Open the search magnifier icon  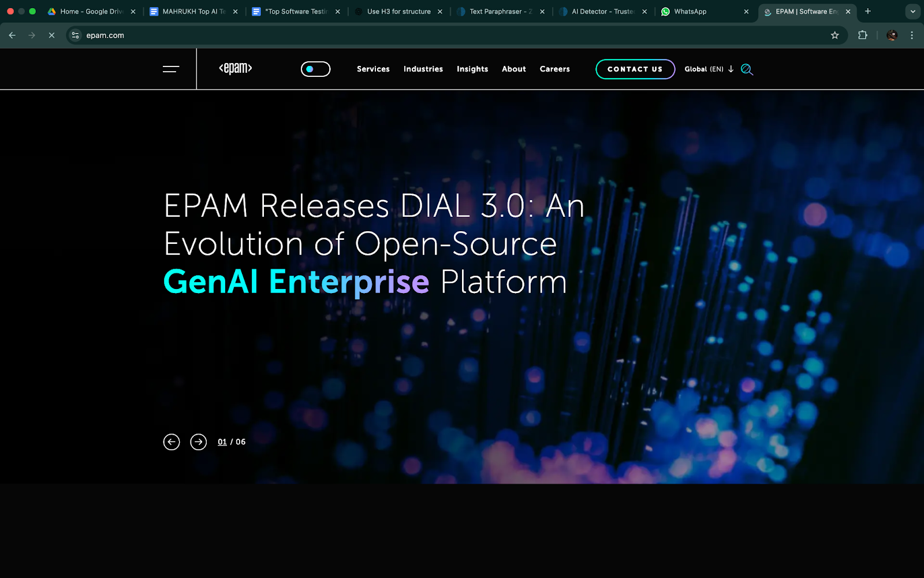click(747, 69)
